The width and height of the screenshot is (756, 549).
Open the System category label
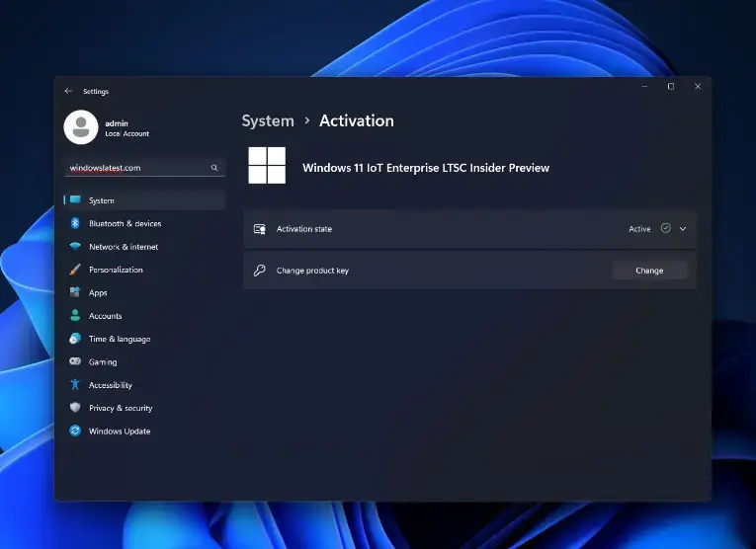(101, 200)
